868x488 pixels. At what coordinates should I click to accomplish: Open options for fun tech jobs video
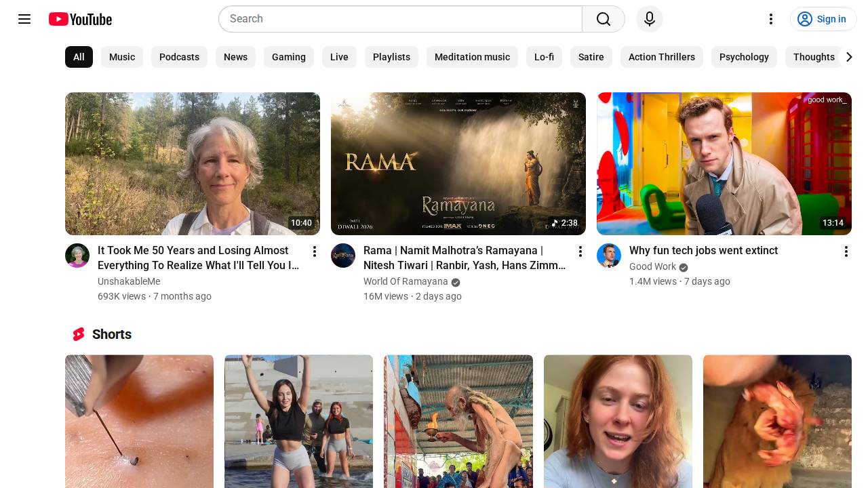click(846, 251)
